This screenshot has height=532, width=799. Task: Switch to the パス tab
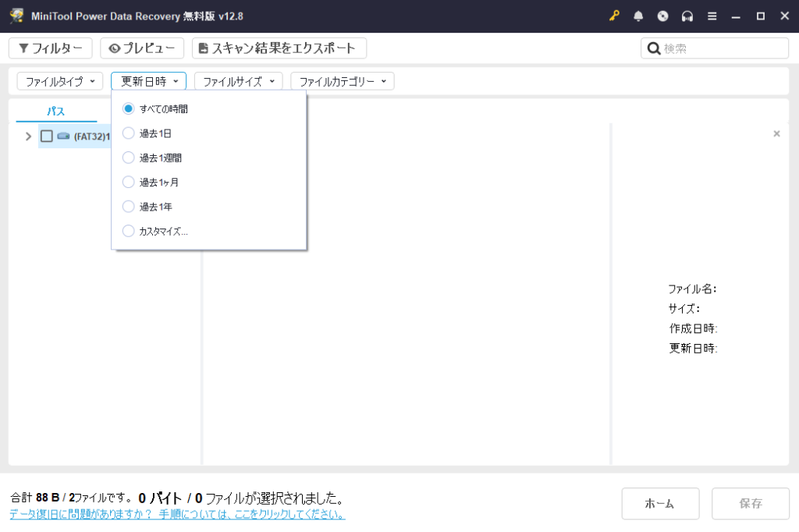tap(56, 112)
